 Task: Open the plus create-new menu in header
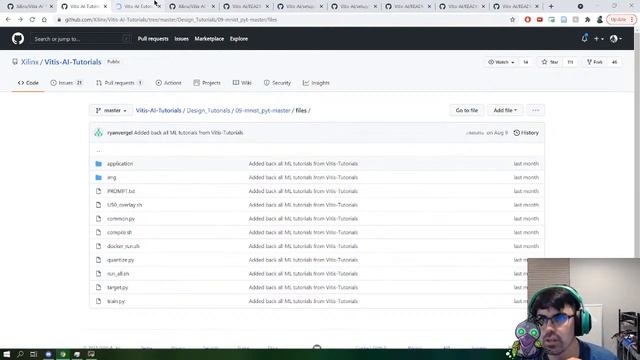click(x=598, y=39)
